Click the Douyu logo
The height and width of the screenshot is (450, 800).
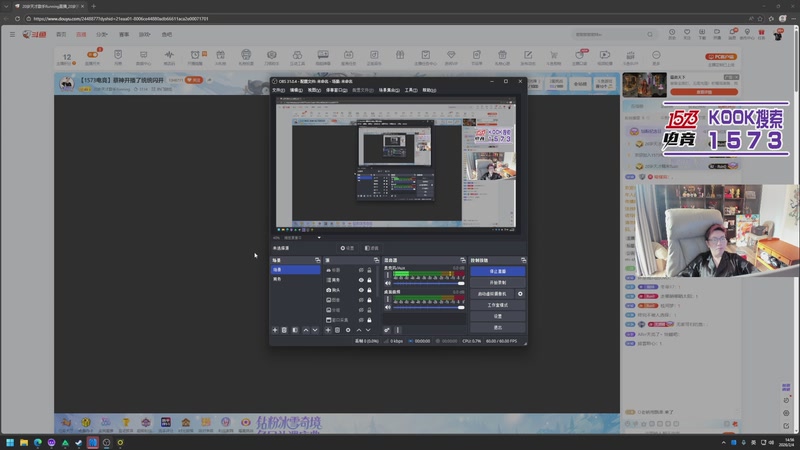point(34,34)
